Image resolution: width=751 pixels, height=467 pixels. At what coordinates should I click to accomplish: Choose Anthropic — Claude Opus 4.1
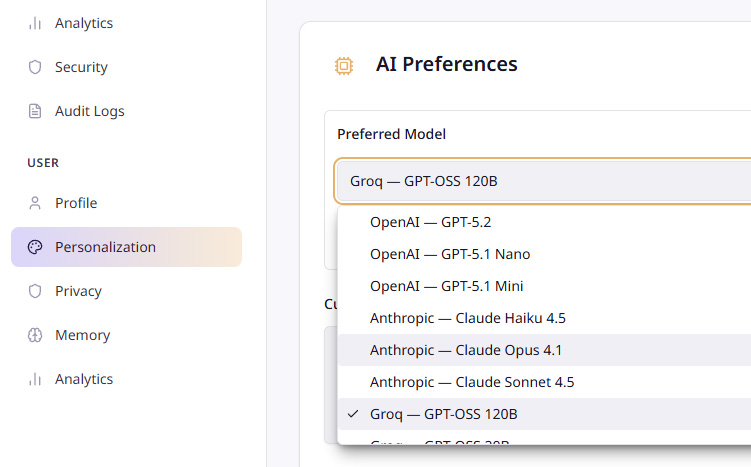pyautogui.click(x=466, y=350)
